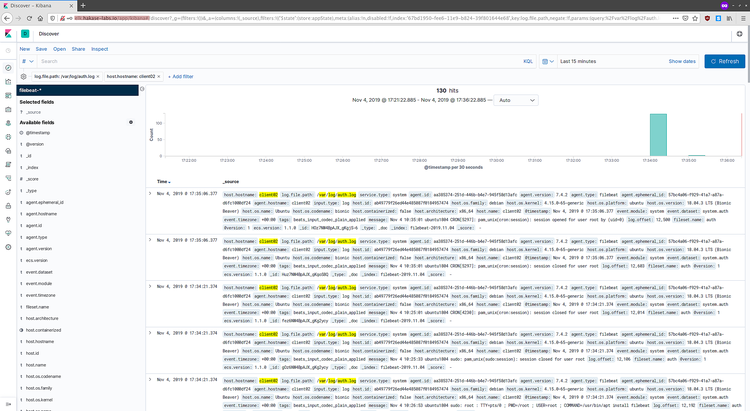Click the Kibana logo icon
Screen dimensions: 750x411
pyautogui.click(x=8, y=33)
